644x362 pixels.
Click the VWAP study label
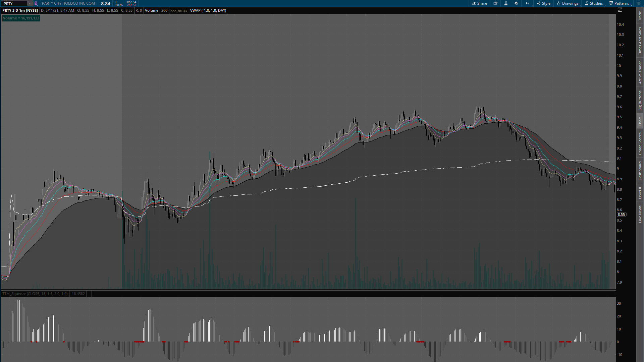[208, 10]
